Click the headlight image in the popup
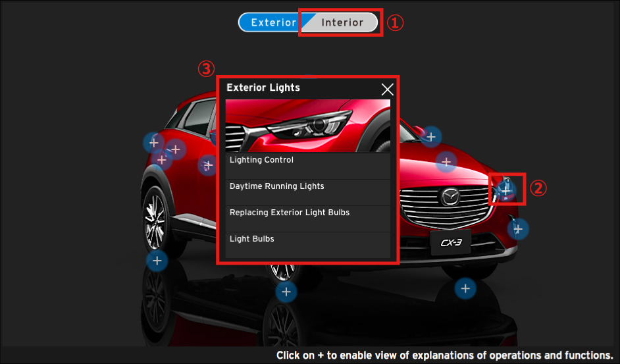Screen dimensions: 620x364 click(308, 126)
